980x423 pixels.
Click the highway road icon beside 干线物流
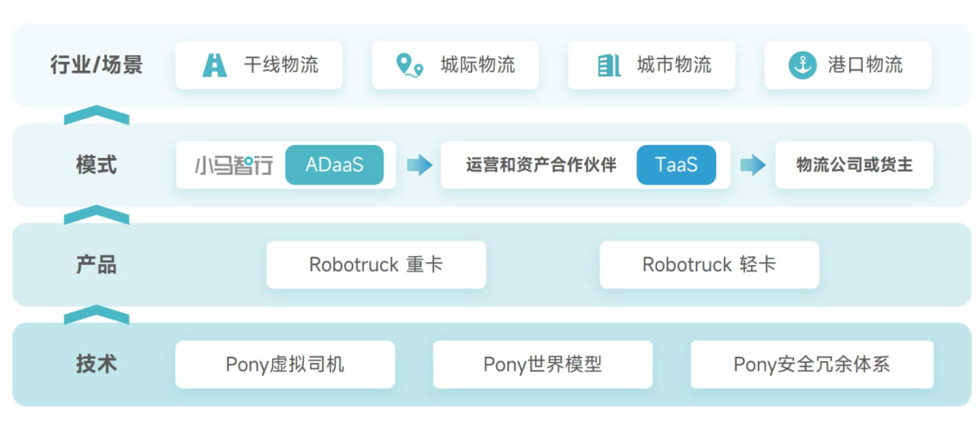pyautogui.click(x=215, y=65)
